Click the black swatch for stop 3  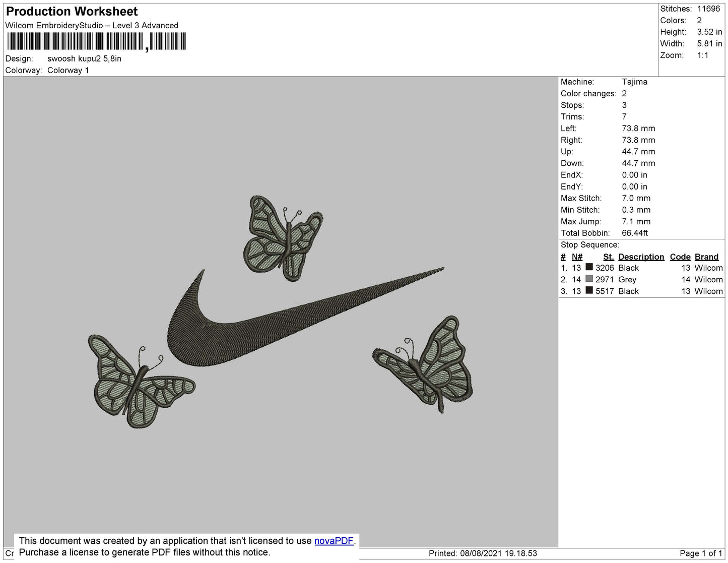[589, 290]
